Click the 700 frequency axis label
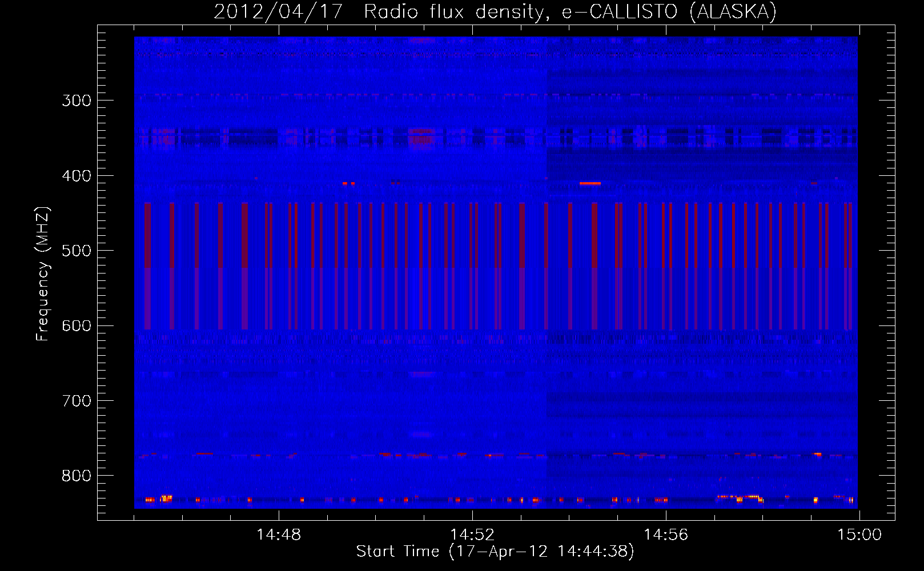The width and height of the screenshot is (924, 571). click(x=77, y=401)
